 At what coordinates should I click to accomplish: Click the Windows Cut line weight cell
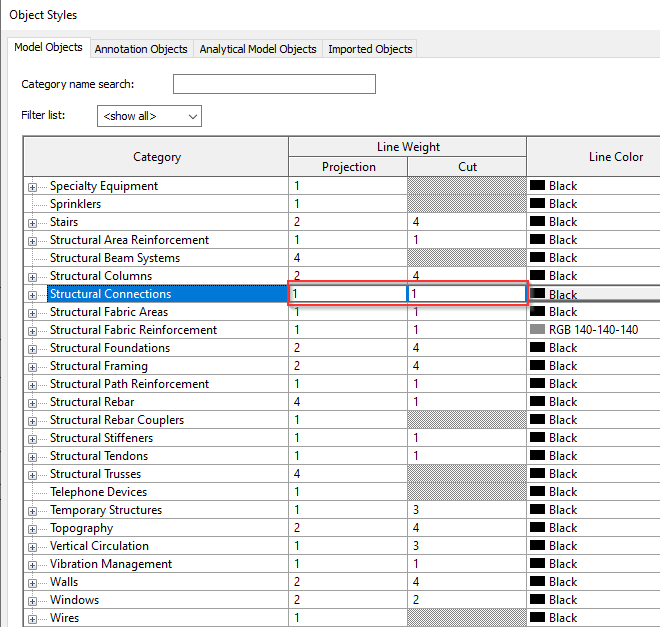466,600
